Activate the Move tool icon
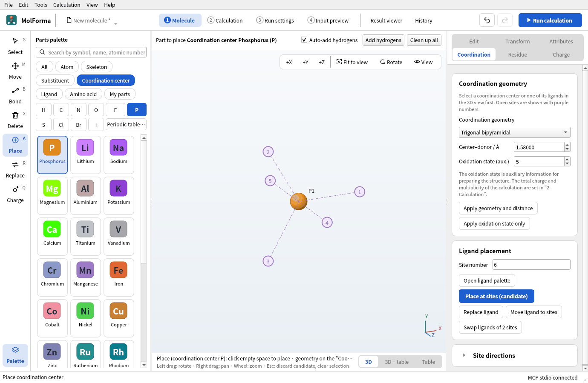 click(15, 66)
